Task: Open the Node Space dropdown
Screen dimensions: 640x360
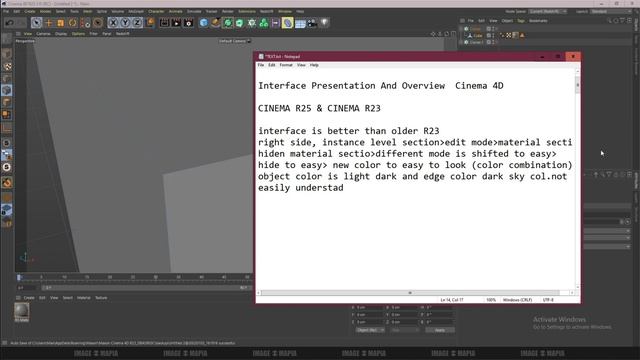Action: (548, 11)
